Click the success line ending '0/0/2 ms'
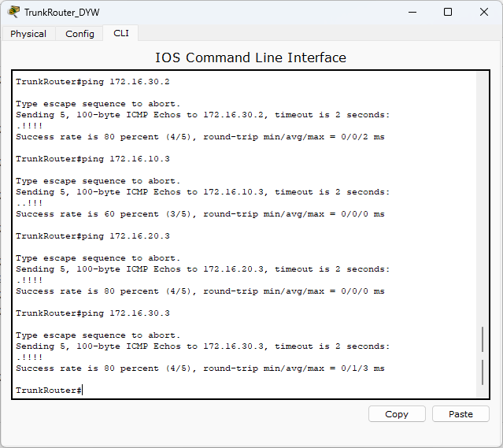Image resolution: width=503 pixels, height=448 pixels. pos(200,137)
